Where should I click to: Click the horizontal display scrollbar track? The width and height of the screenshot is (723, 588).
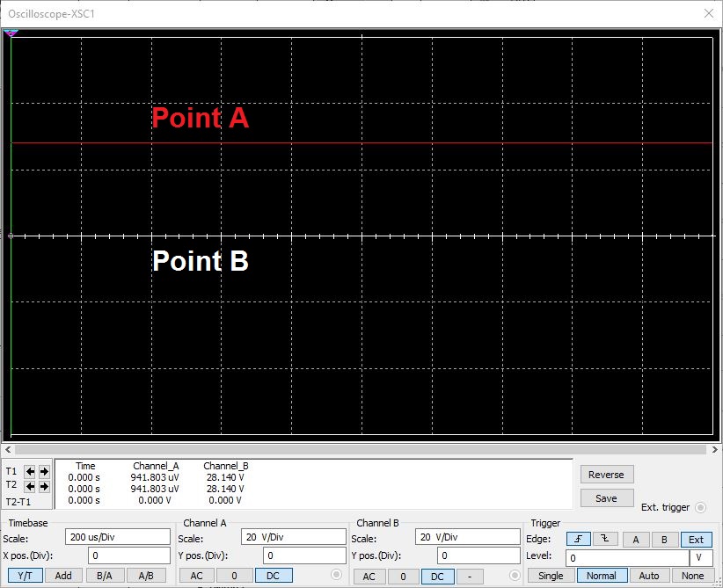point(361,449)
